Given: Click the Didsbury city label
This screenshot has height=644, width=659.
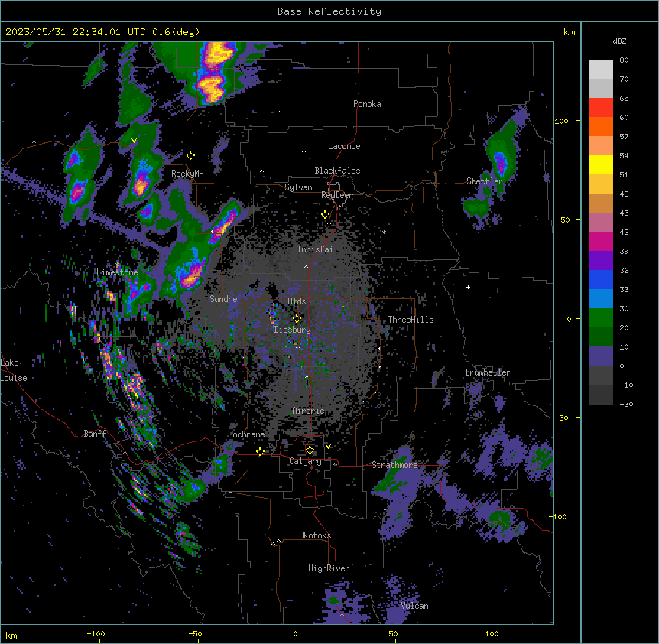Looking at the screenshot, I should (x=293, y=330).
